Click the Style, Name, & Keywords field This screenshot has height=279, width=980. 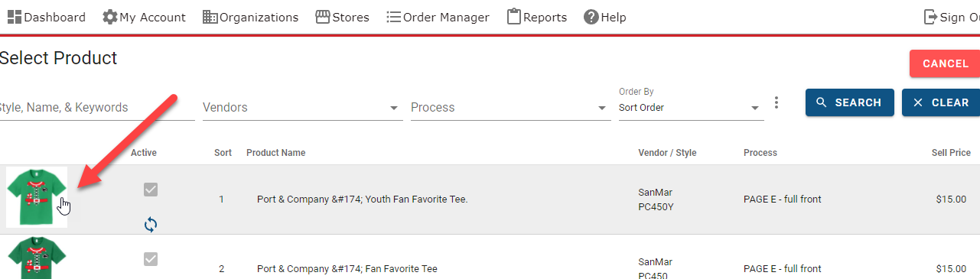click(96, 108)
